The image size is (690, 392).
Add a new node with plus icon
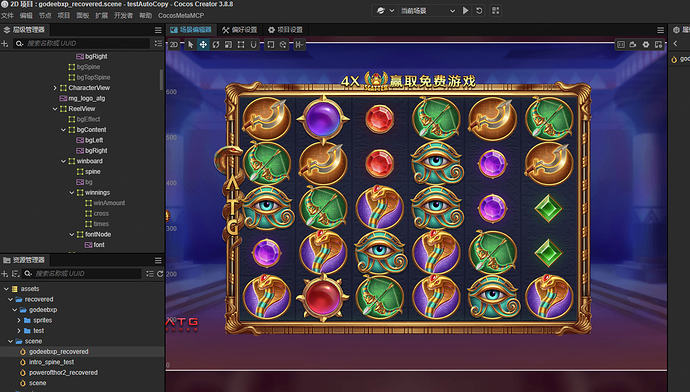click(x=5, y=44)
